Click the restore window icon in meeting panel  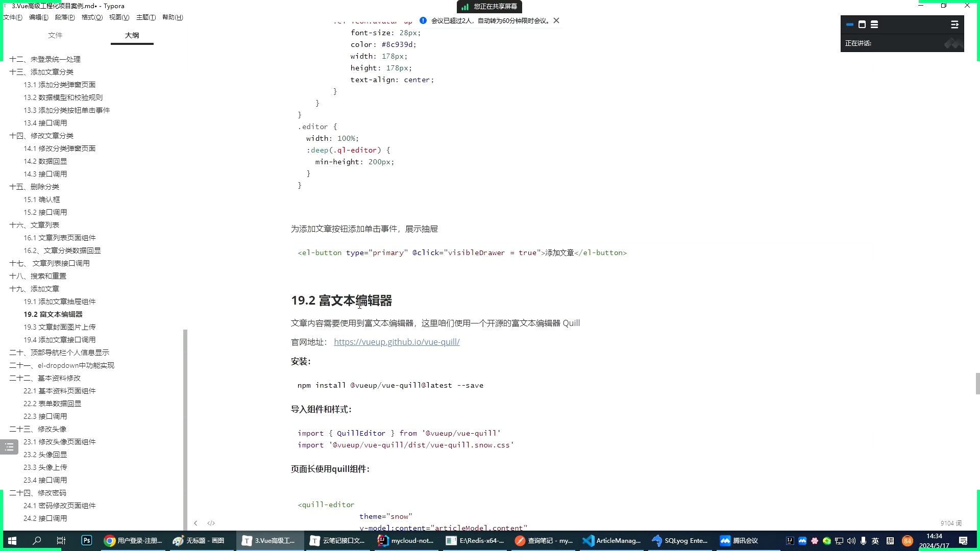pyautogui.click(x=863, y=24)
